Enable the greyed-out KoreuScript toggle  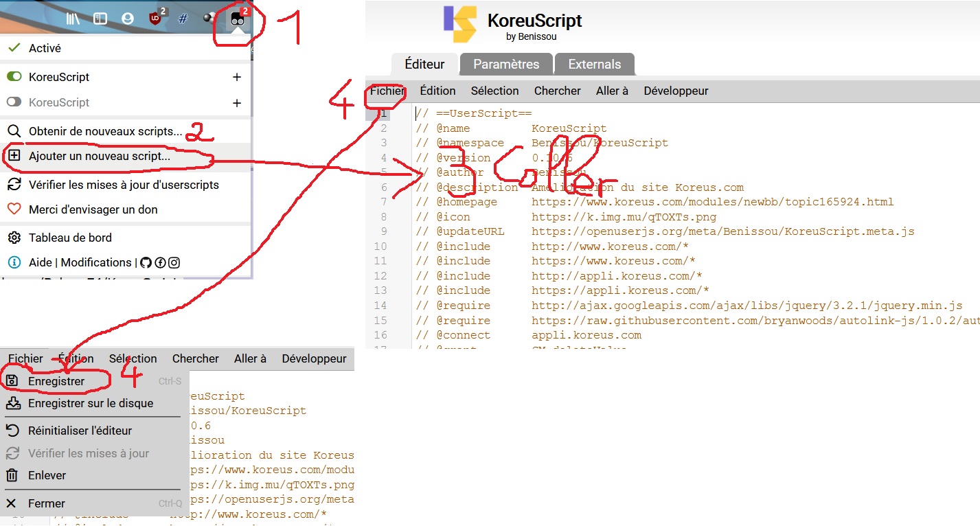point(14,102)
